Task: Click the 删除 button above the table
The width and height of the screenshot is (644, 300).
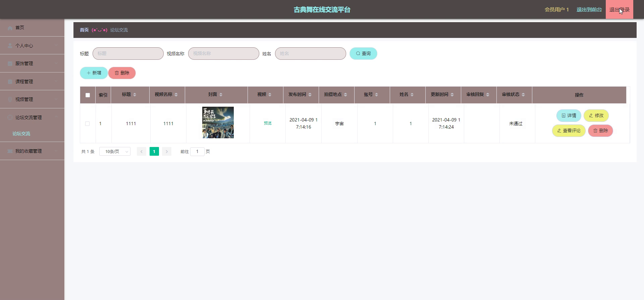Action: pos(122,73)
